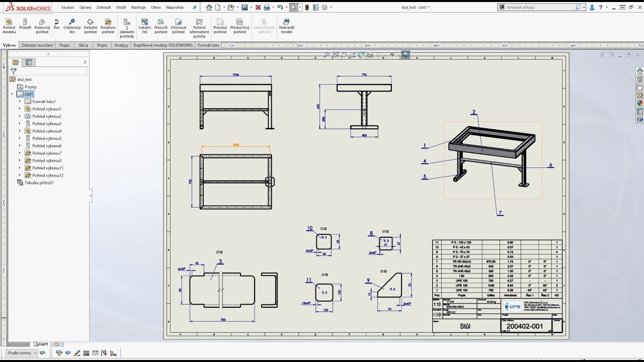Click the Save disk icon
Screen dimensions: 644x362
tap(244, 8)
